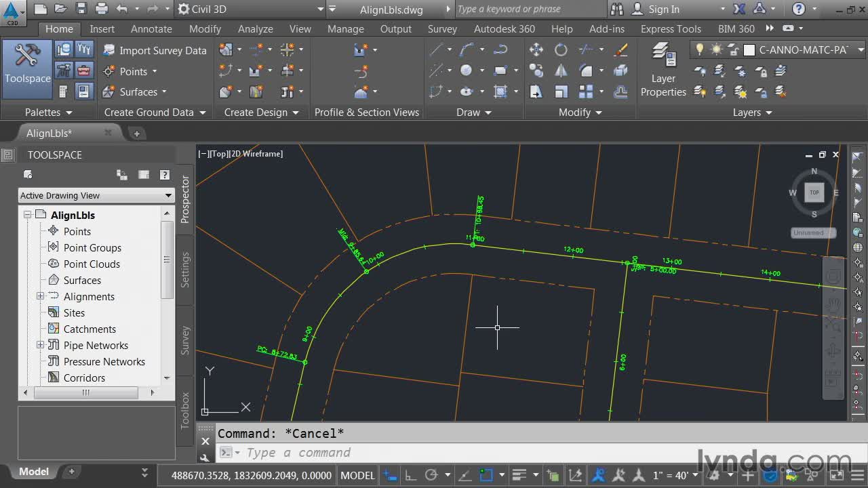
Task: Click the Move tool icon
Action: coord(536,49)
